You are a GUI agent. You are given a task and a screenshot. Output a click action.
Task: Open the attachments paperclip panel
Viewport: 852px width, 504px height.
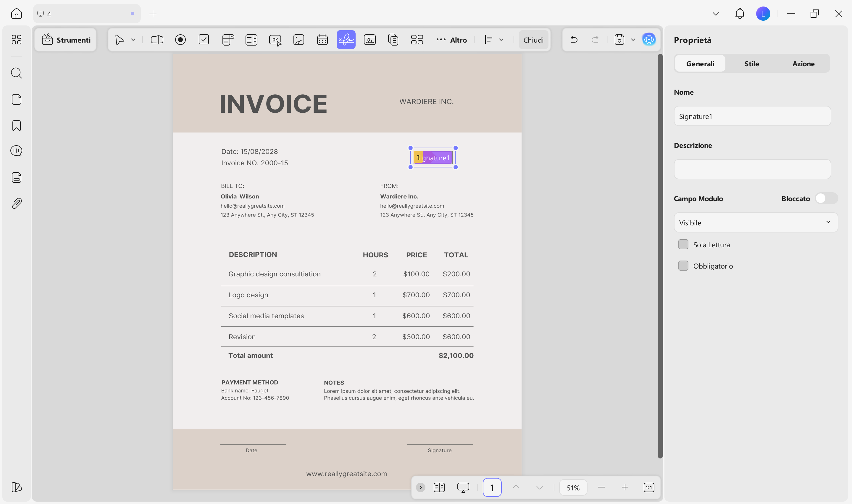click(x=16, y=203)
